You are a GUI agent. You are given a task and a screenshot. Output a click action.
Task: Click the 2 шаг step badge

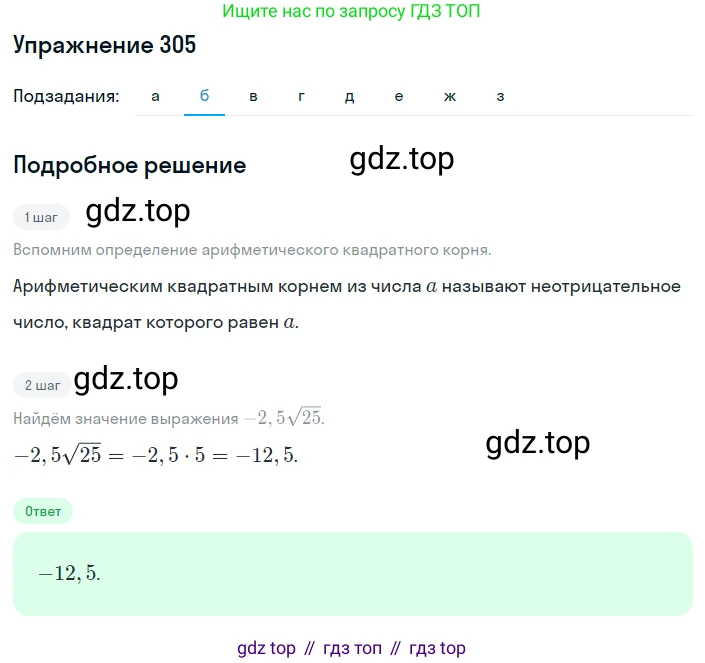42,385
